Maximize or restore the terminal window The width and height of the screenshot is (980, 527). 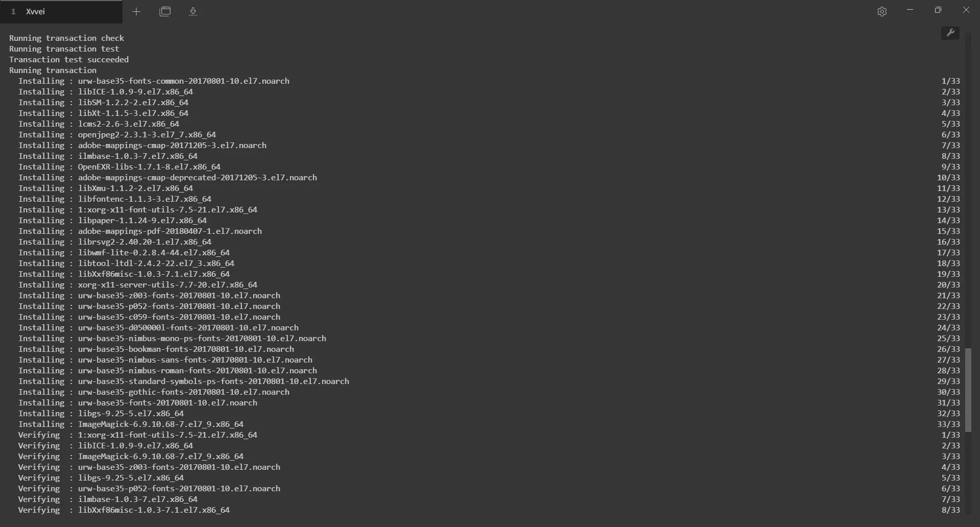pos(938,10)
